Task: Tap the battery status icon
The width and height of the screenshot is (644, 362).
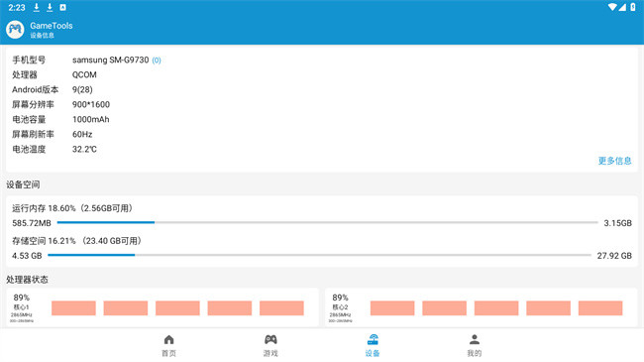Action: [x=633, y=7]
